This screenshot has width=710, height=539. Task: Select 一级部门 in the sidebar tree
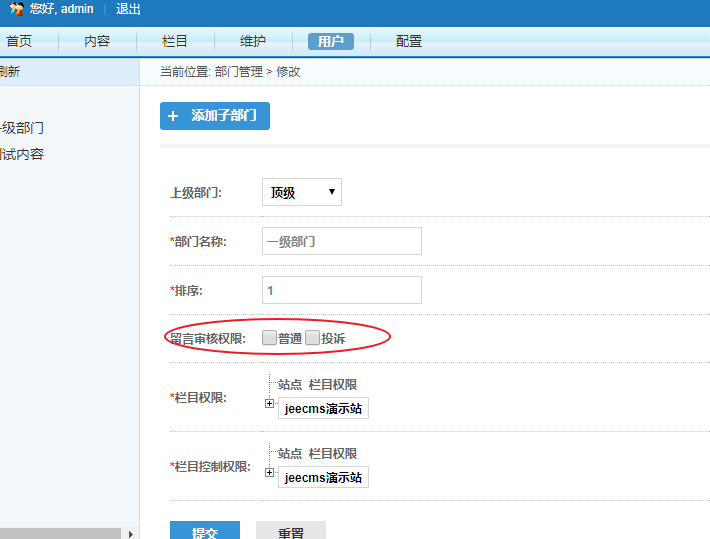pyautogui.click(x=22, y=128)
